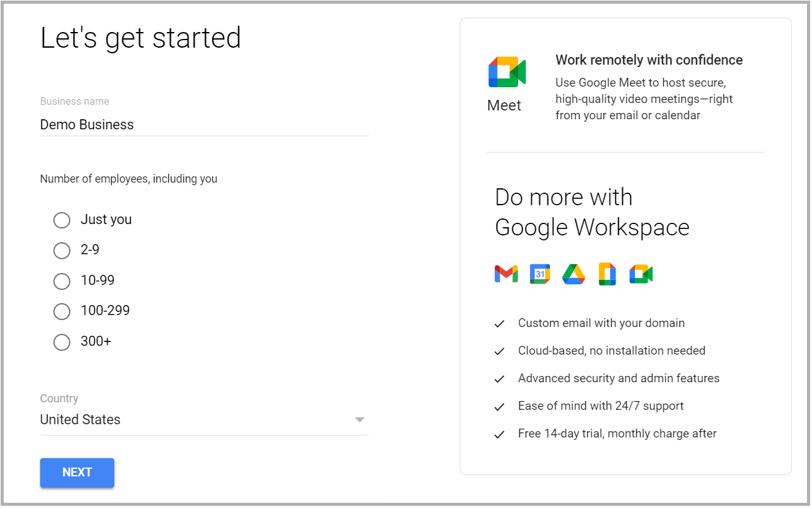The image size is (812, 509).
Task: Select the 2-9 employees option
Action: (62, 250)
